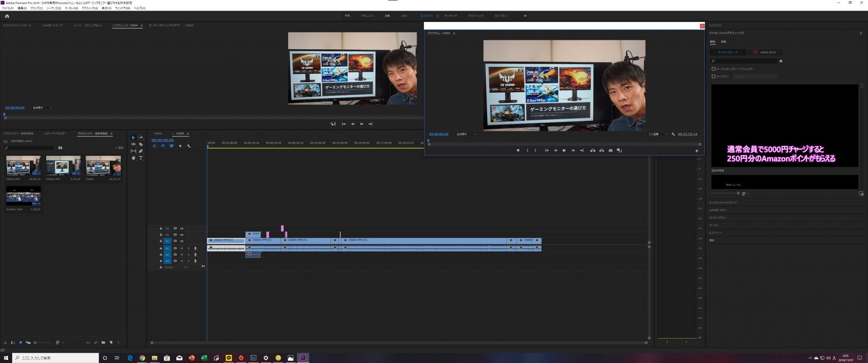Export frame with camera icon
Viewport: 868px width, 363px height.
[x=610, y=150]
